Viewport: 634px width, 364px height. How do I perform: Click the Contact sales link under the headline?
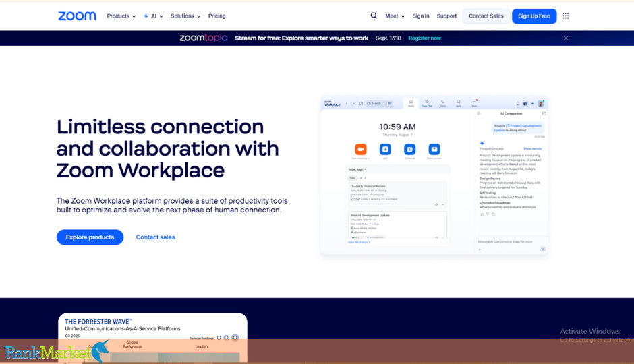(155, 237)
